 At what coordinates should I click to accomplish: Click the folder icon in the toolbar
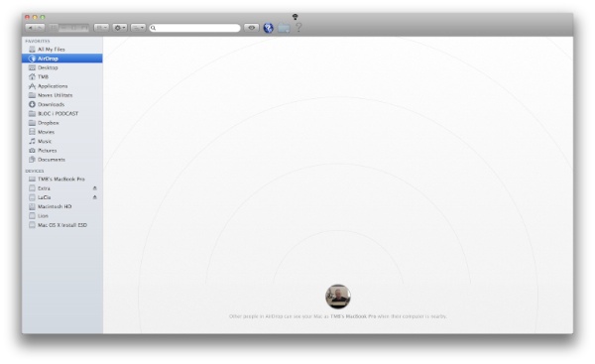point(284,28)
